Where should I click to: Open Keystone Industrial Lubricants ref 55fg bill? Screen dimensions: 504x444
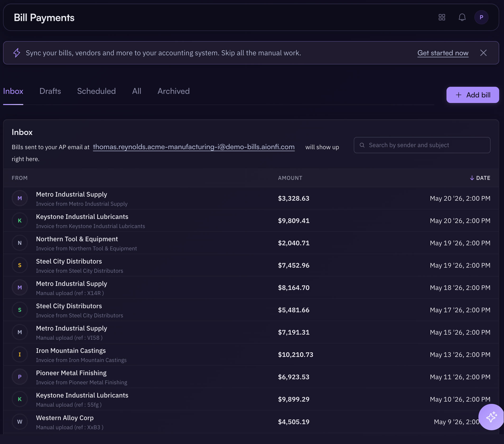[x=251, y=399]
